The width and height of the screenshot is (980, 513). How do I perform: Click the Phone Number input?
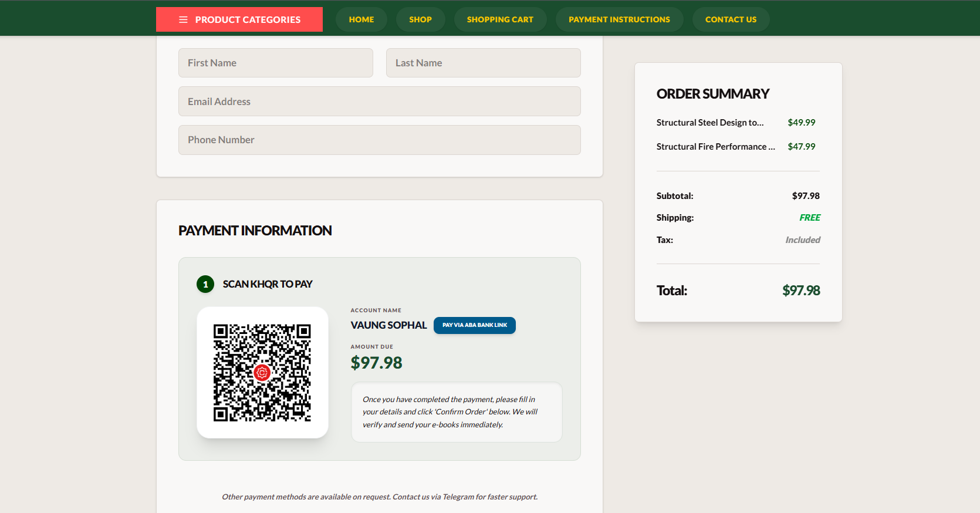(380, 140)
